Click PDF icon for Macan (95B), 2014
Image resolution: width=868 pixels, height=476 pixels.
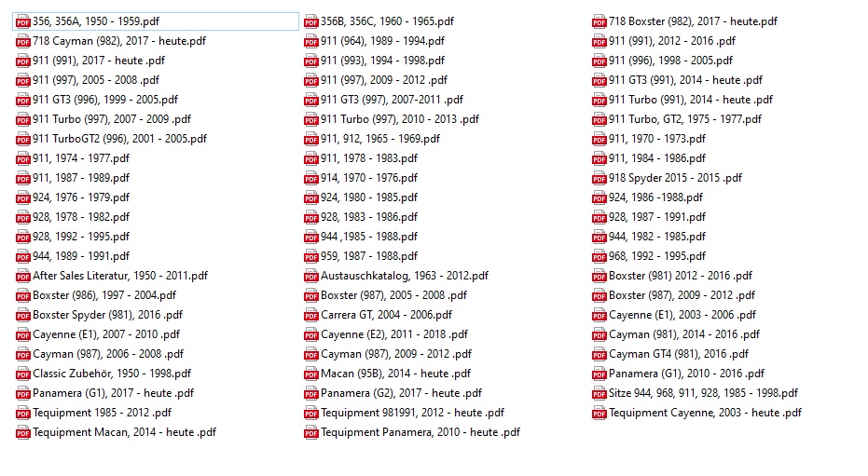[x=311, y=374]
